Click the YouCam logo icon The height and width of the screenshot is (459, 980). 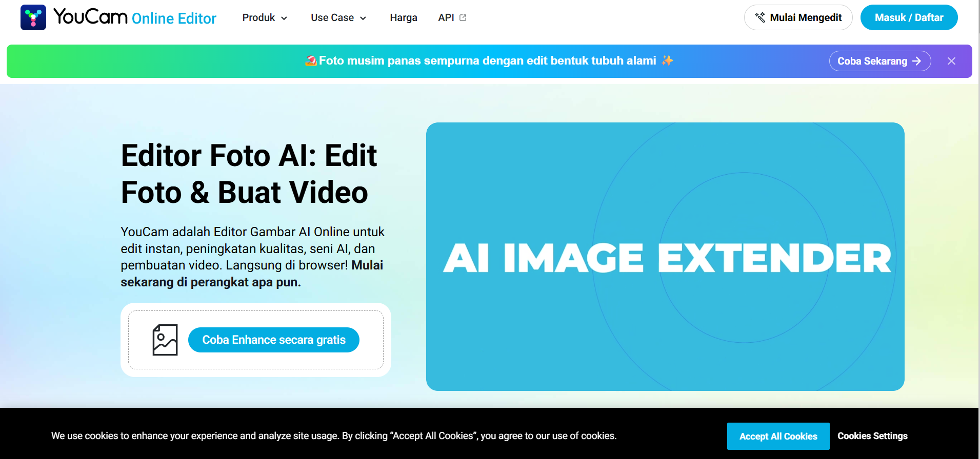click(x=33, y=17)
